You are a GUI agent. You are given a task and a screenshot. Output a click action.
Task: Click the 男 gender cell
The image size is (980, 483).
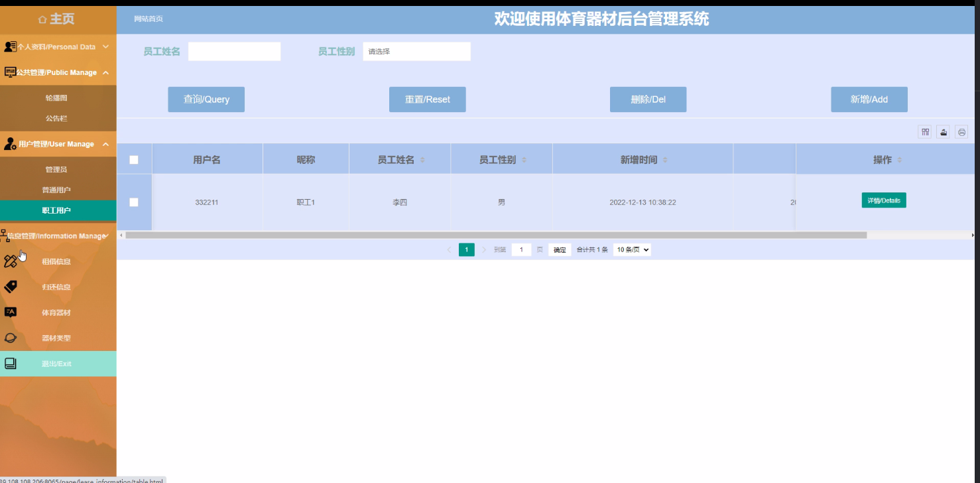501,202
